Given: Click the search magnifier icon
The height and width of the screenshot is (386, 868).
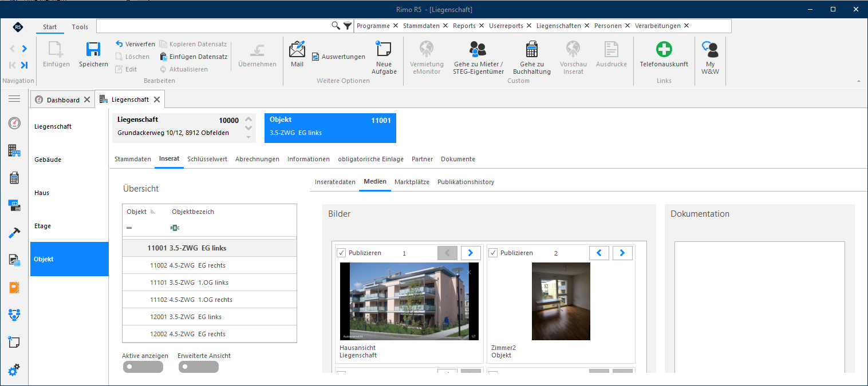Looking at the screenshot, I should [x=336, y=26].
